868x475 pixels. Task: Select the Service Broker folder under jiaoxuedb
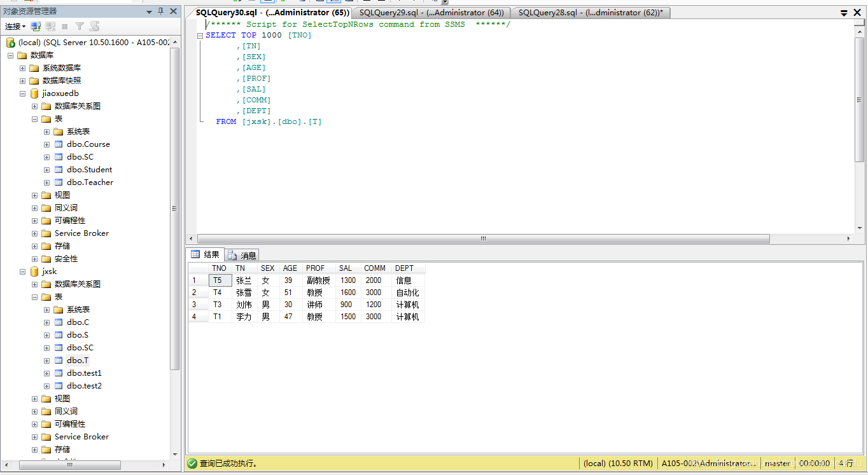tap(81, 233)
